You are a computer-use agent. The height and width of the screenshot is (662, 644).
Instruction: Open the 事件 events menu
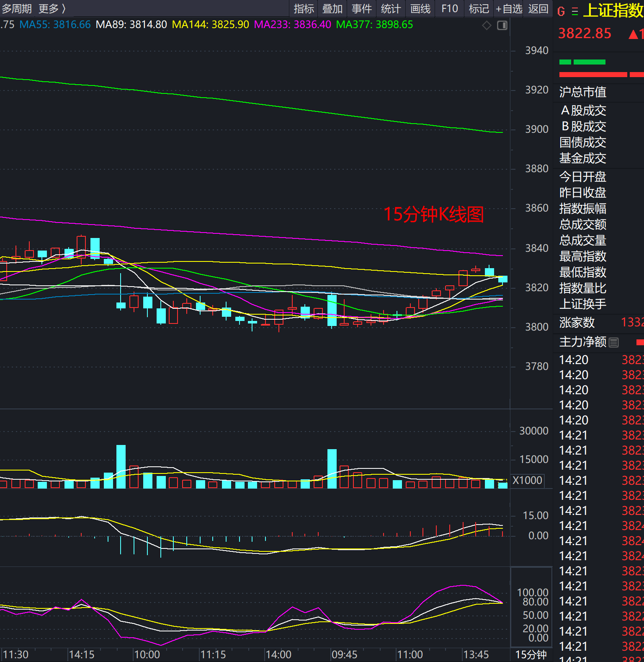[x=362, y=9]
